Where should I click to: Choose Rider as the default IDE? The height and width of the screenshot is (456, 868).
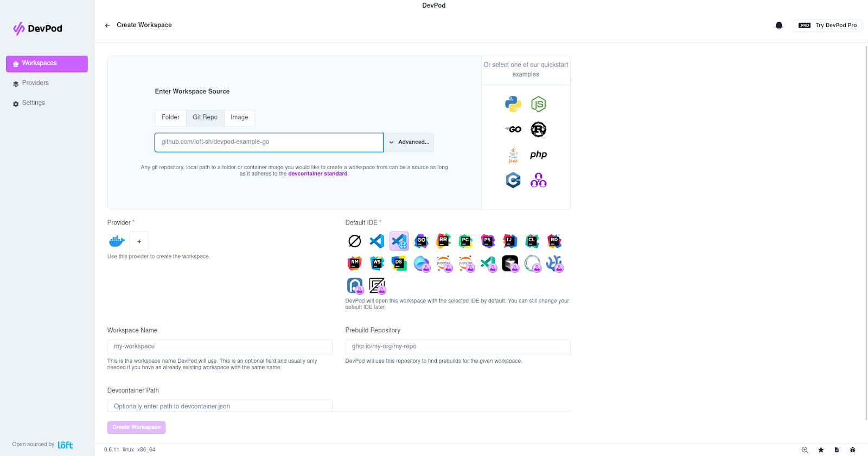point(554,241)
